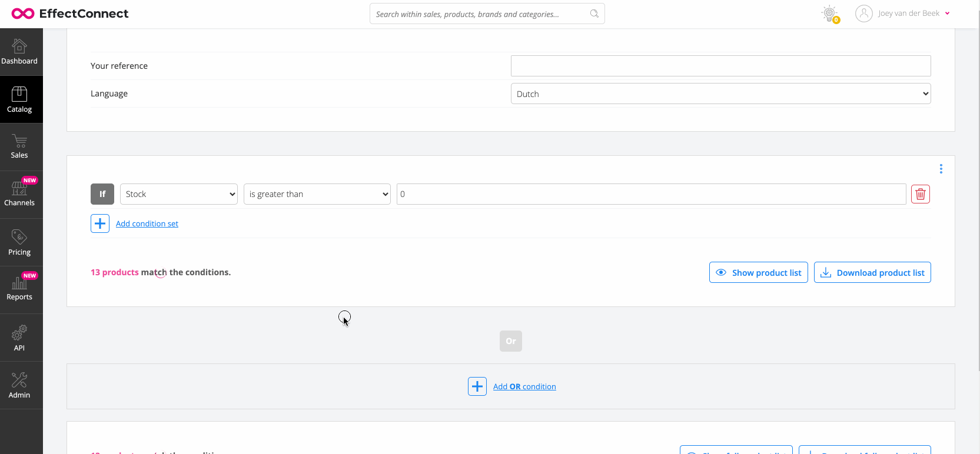This screenshot has height=454, width=980.
Task: Focus the Your reference input field
Action: click(720, 66)
